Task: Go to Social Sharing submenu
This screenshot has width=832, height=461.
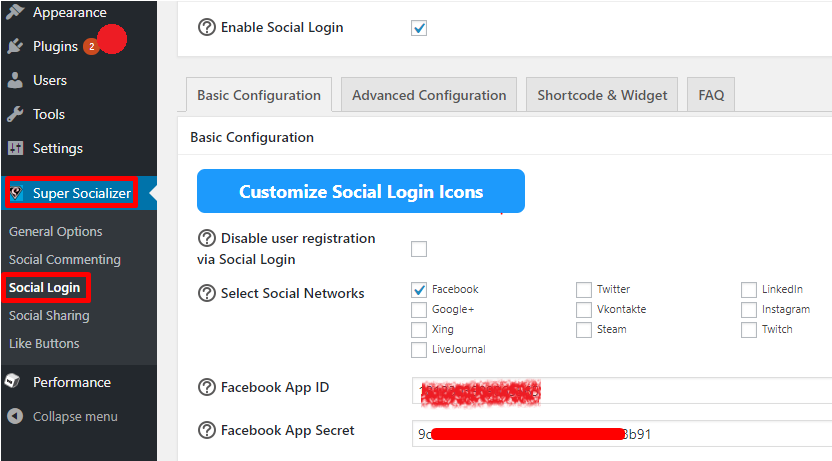Action: [49, 316]
